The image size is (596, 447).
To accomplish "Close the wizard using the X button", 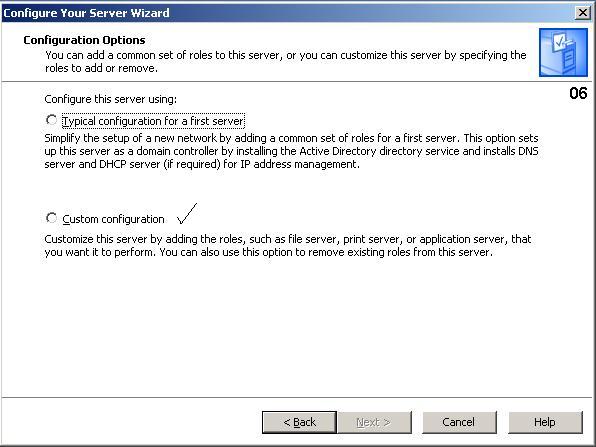I will (582, 13).
